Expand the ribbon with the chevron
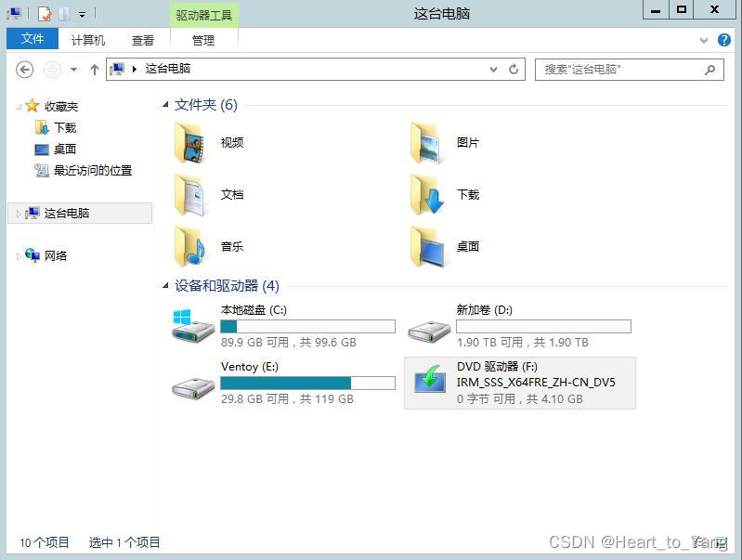Image resolution: width=742 pixels, height=560 pixels. point(704,40)
